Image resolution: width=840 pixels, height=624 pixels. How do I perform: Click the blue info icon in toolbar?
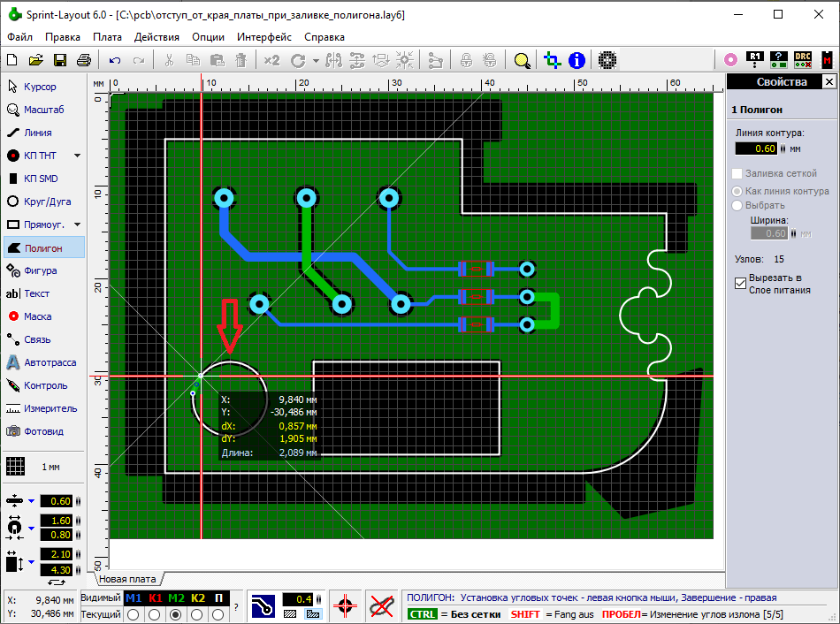coord(577,60)
